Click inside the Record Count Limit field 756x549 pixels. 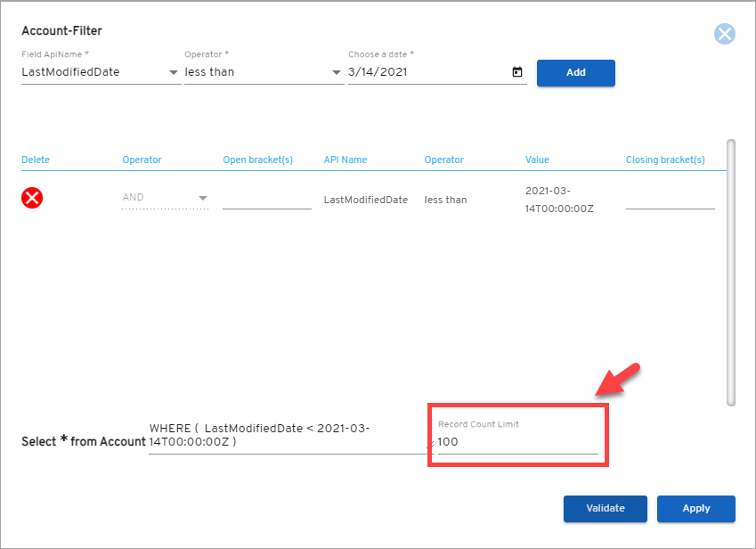pyautogui.click(x=516, y=441)
